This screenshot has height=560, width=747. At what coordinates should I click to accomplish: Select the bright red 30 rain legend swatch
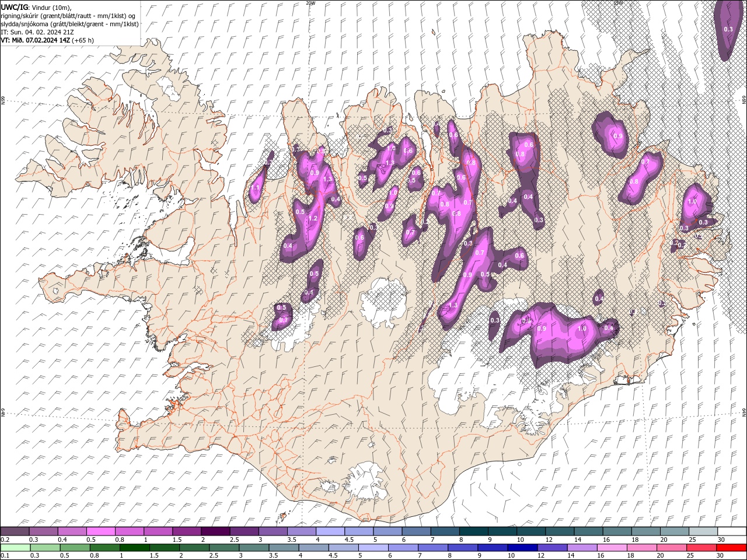click(732, 548)
